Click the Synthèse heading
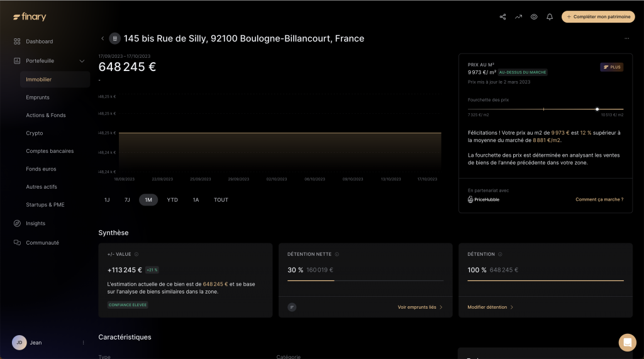644x359 pixels. click(113, 233)
